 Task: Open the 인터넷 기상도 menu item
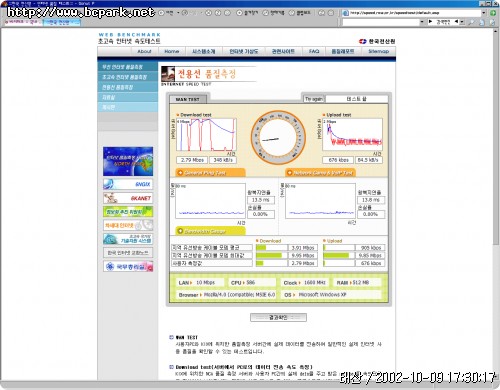[244, 51]
